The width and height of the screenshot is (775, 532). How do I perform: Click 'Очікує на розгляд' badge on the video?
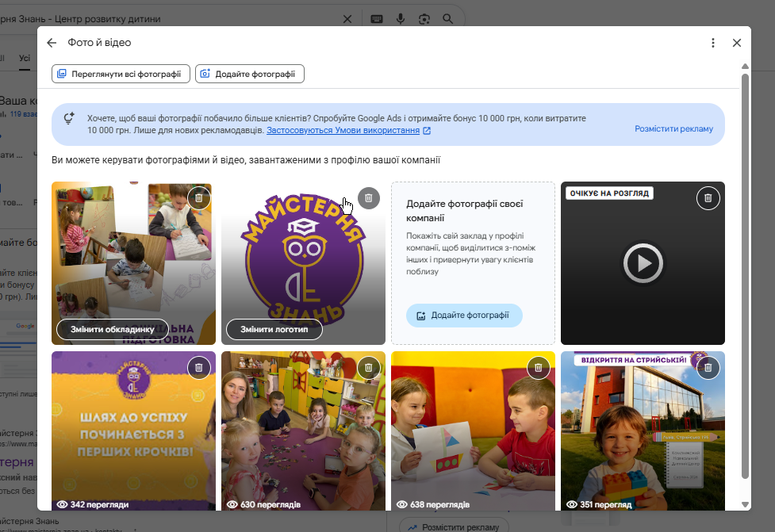pos(609,193)
